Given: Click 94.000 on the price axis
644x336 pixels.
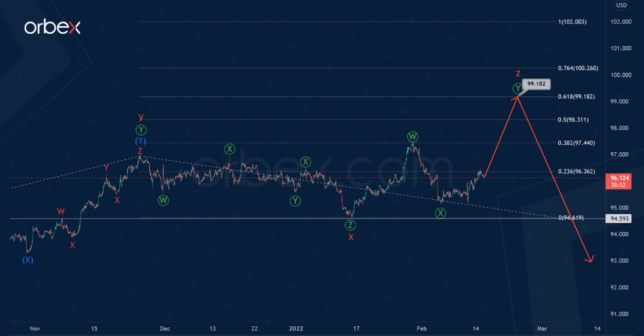Looking at the screenshot, I should point(620,234).
